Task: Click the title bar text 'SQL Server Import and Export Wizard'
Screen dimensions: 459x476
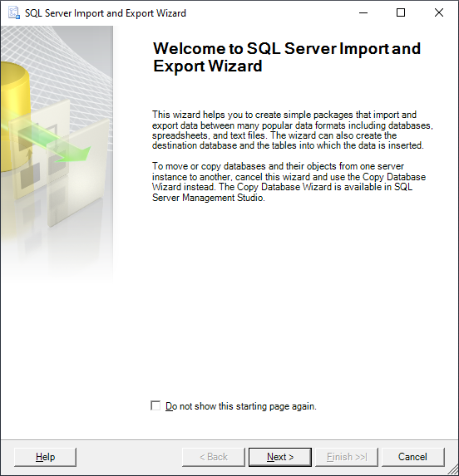Action: click(x=106, y=13)
